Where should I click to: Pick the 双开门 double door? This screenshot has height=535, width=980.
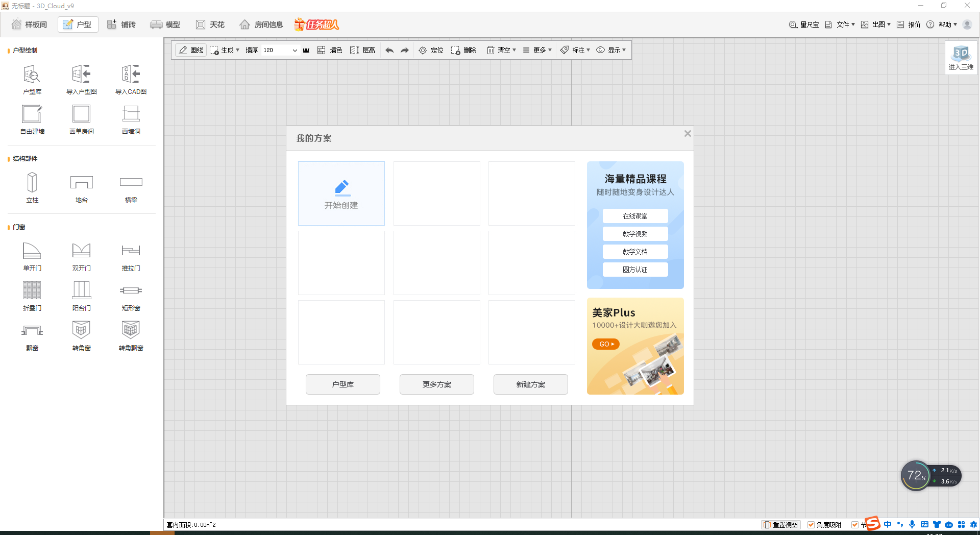[82, 256]
